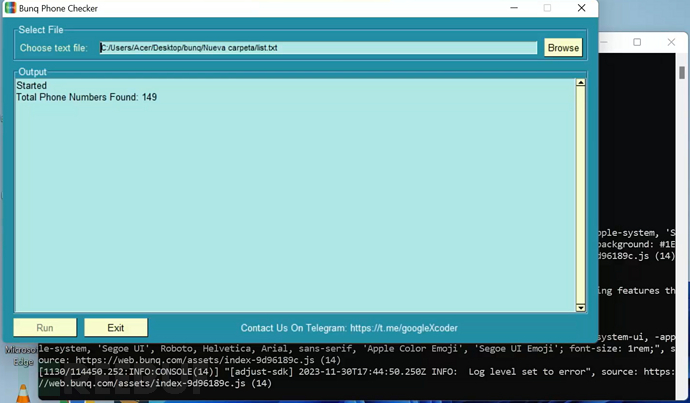Select the 'Started' output line
Screen dimensions: 690x403
tap(31, 85)
